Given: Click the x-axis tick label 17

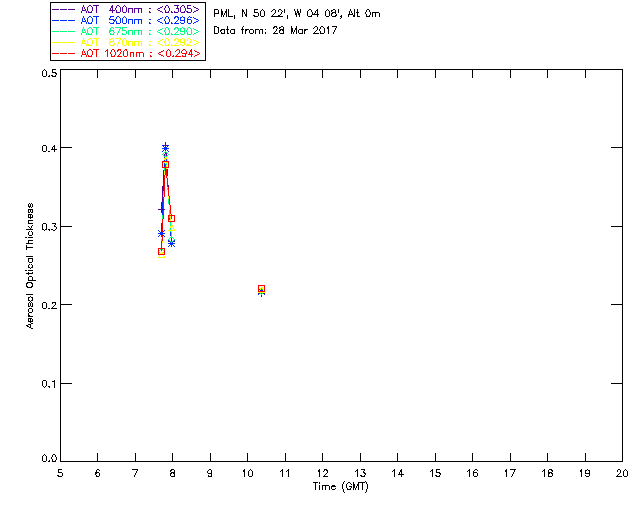Looking at the screenshot, I should pyautogui.click(x=510, y=473).
